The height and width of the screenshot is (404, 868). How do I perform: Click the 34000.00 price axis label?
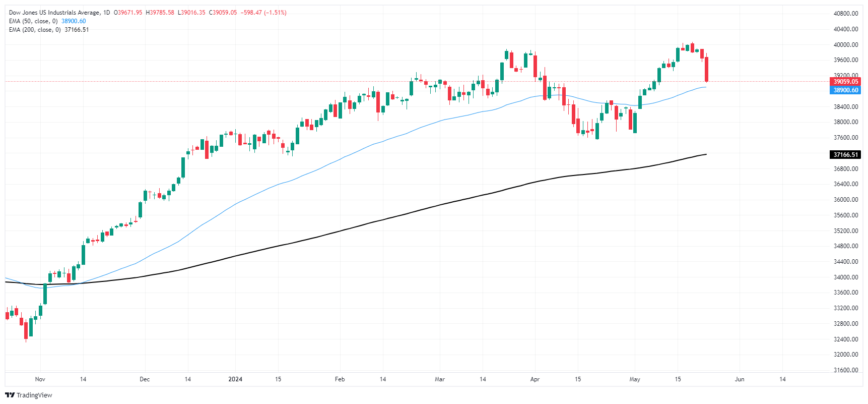[846, 277]
